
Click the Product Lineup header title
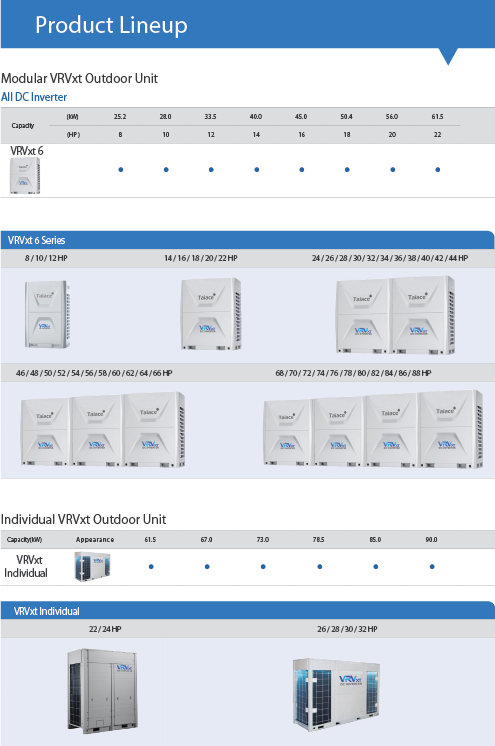(111, 25)
